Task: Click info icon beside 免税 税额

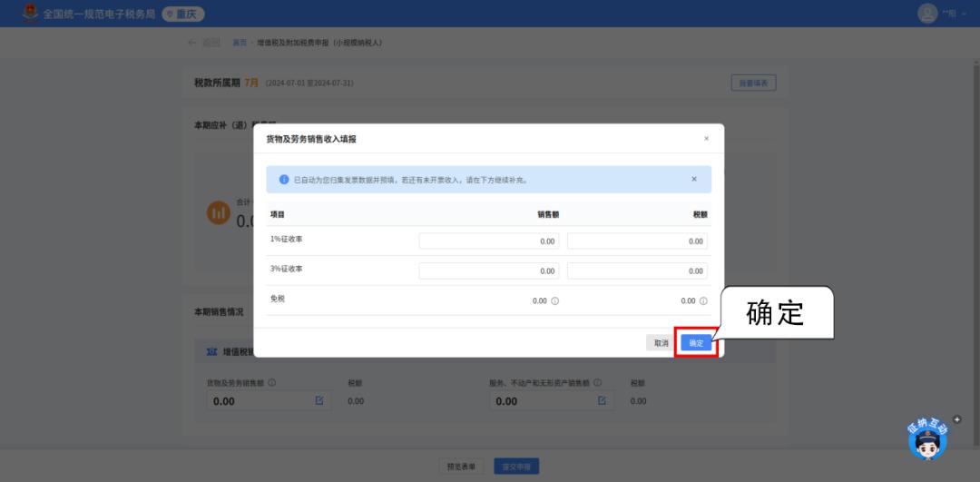Action: 703,300
